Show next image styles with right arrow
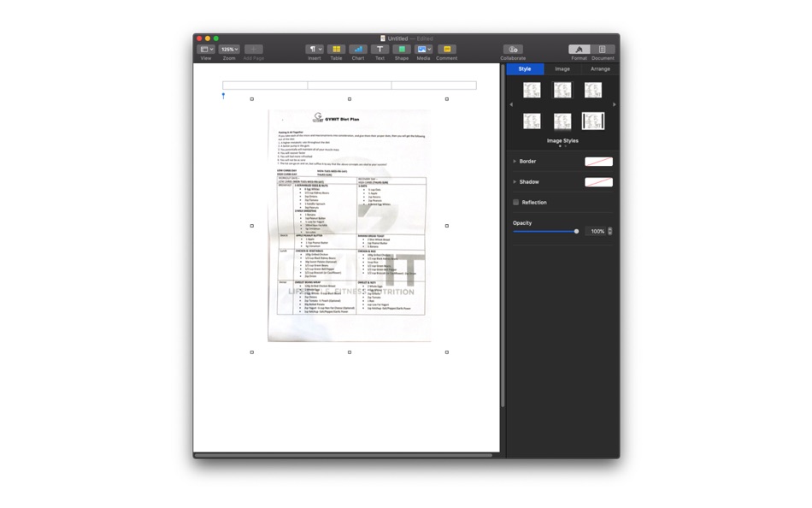Screen dimensions: 812x508 pos(615,104)
